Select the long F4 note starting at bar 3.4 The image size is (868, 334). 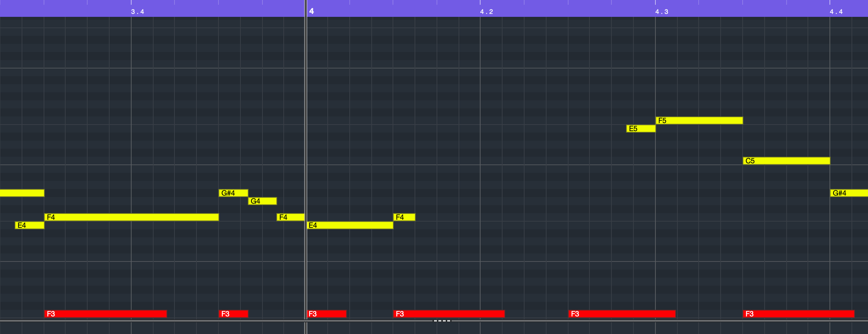pos(132,217)
